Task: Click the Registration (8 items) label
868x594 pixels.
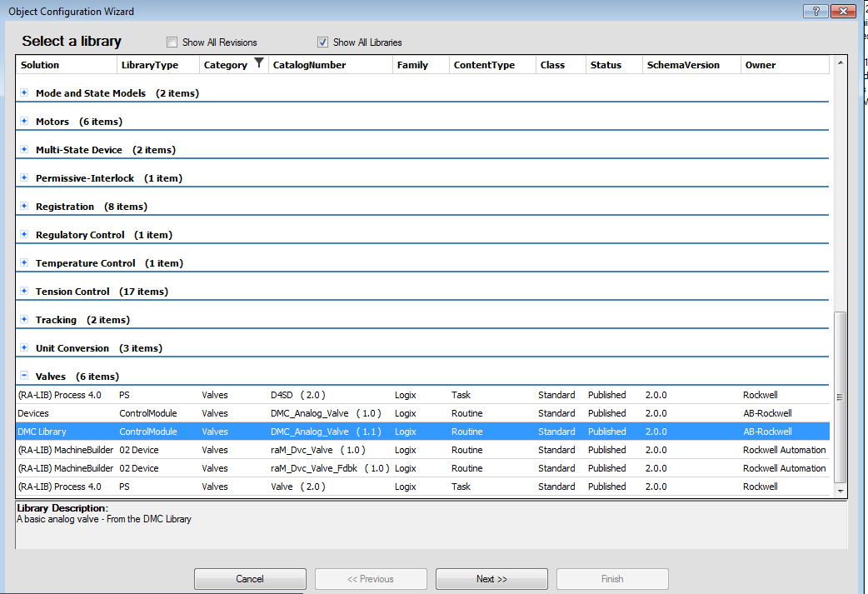Action: point(92,207)
